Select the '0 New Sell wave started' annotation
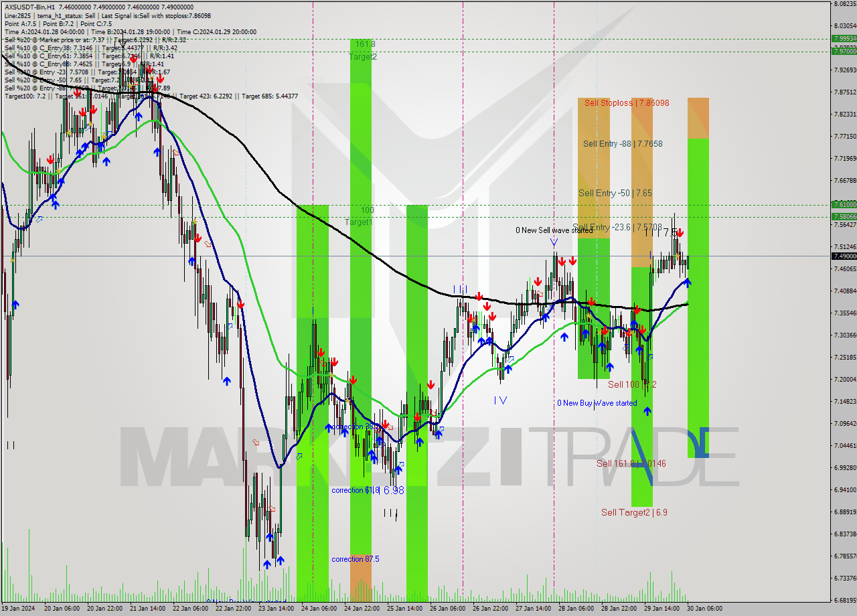The height and width of the screenshot is (616, 857). (554, 230)
